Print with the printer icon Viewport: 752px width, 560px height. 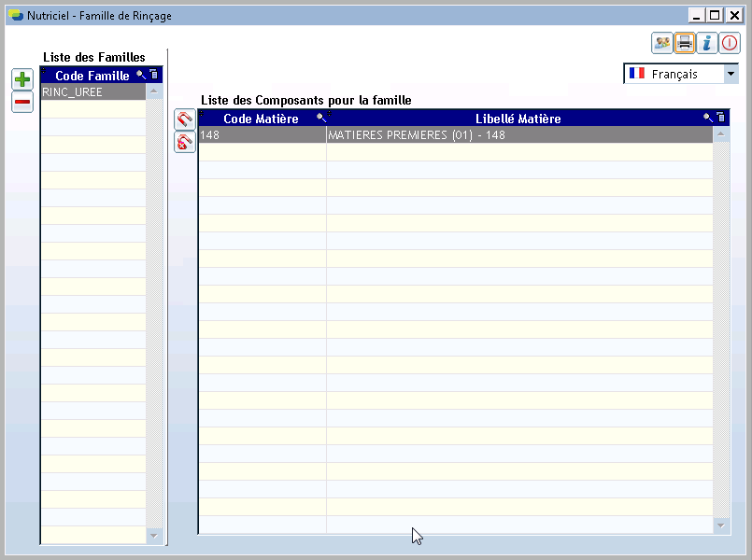point(685,43)
